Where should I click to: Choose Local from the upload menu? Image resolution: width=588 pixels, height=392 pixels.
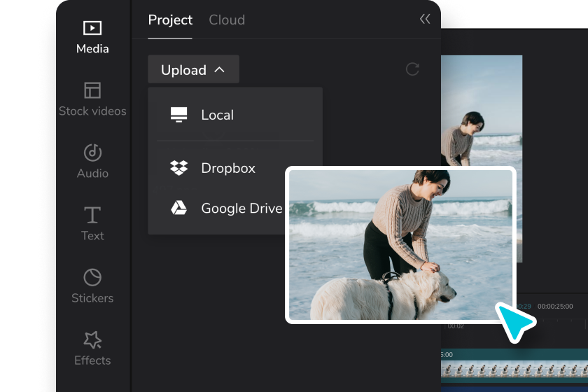click(x=235, y=114)
